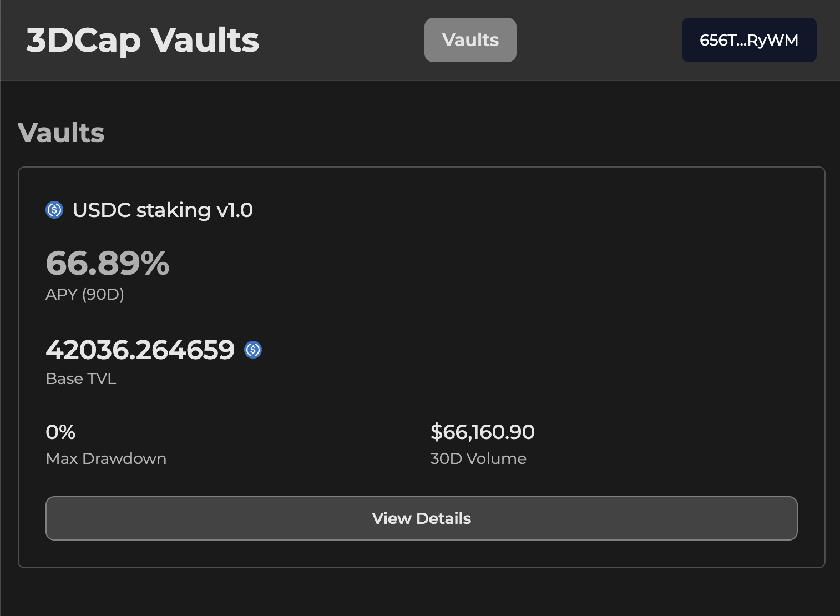840x616 pixels.
Task: Click the 0% drawdown value
Action: tap(60, 432)
